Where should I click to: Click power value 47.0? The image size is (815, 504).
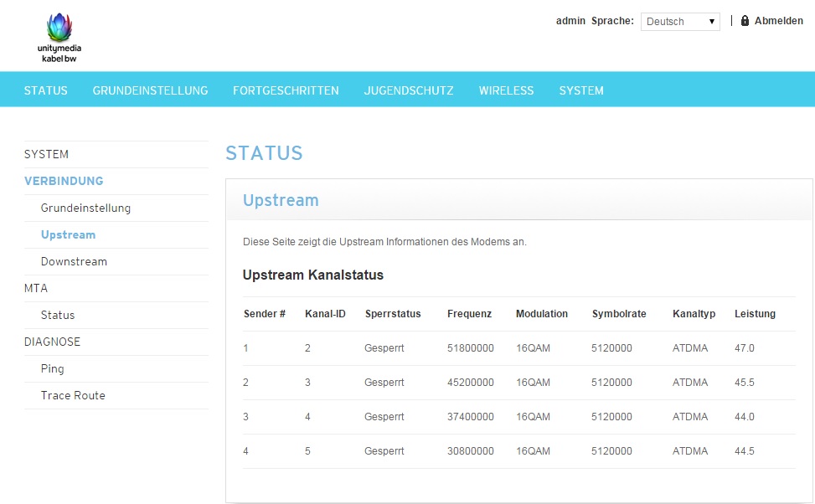745,348
